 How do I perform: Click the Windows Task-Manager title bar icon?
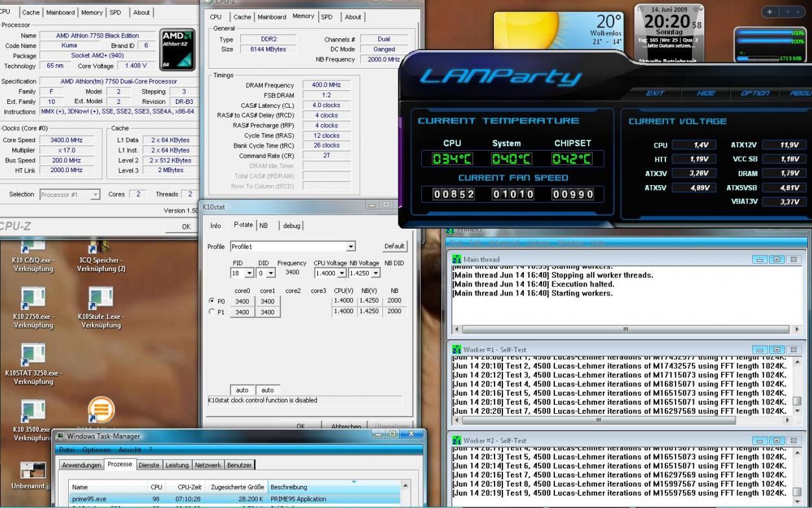[x=59, y=436]
